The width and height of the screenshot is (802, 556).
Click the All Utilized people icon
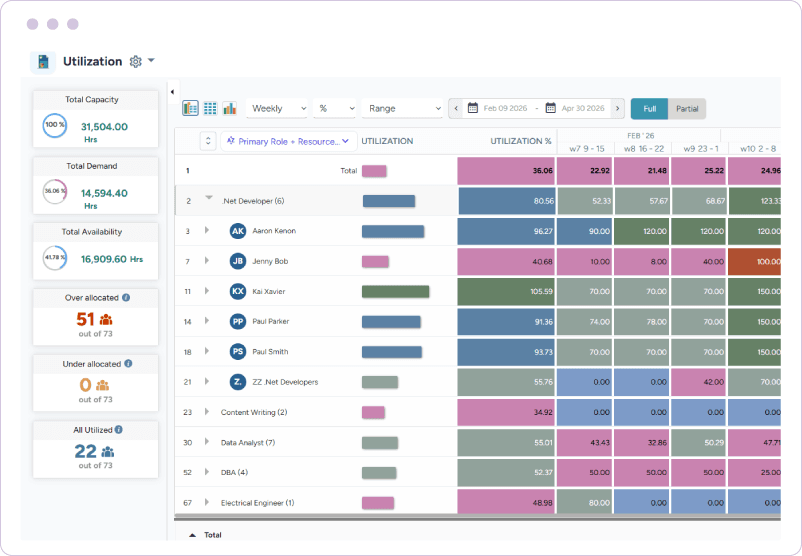pos(108,452)
